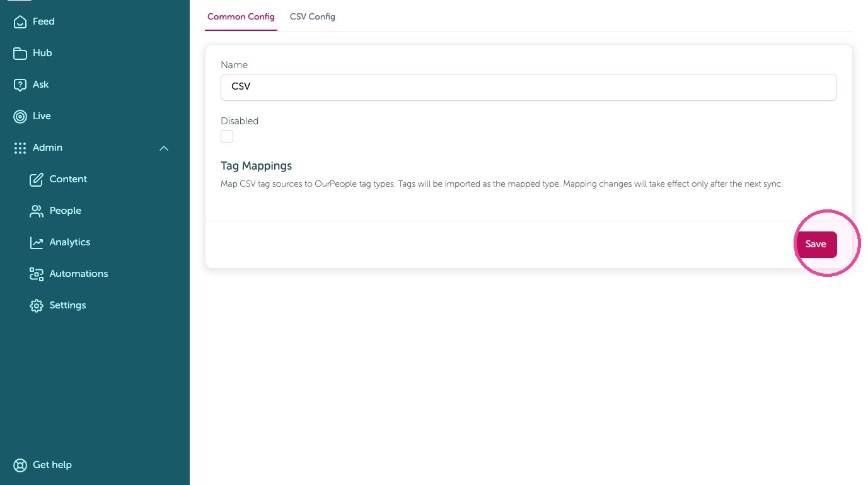Open the Analytics chart icon
868x485 pixels.
[37, 242]
